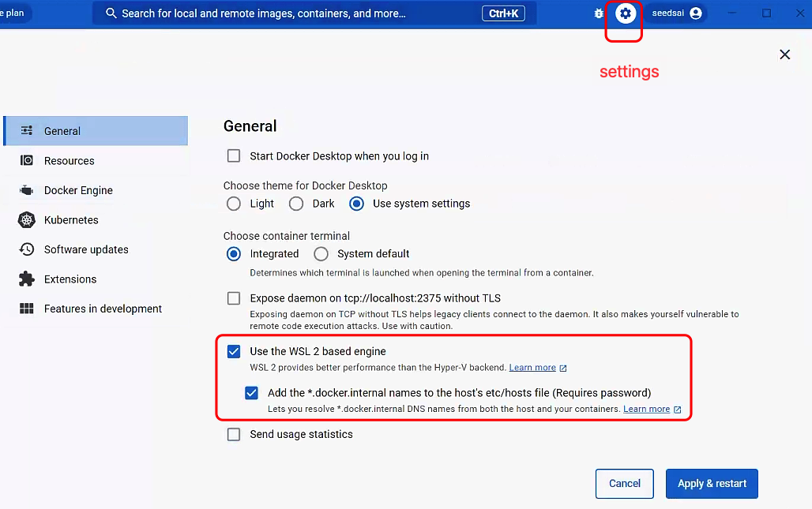Click the General sliders icon
Image resolution: width=812 pixels, height=509 pixels.
[27, 130]
